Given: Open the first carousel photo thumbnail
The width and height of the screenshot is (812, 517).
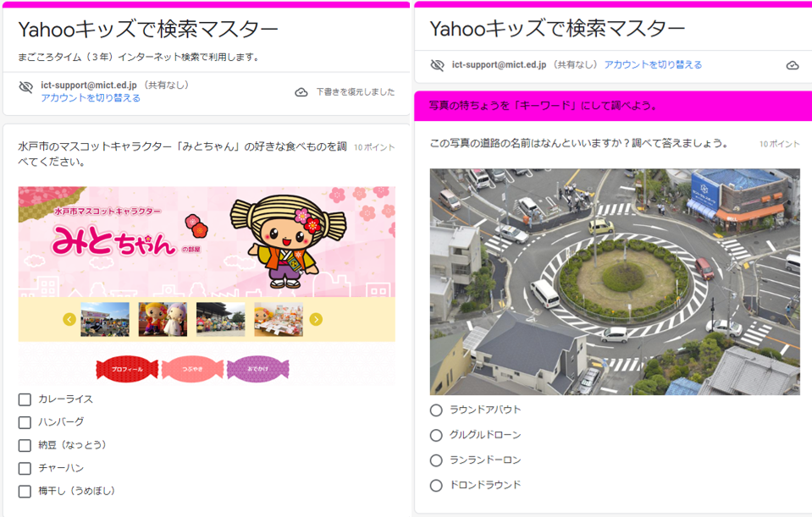Looking at the screenshot, I should click(105, 319).
